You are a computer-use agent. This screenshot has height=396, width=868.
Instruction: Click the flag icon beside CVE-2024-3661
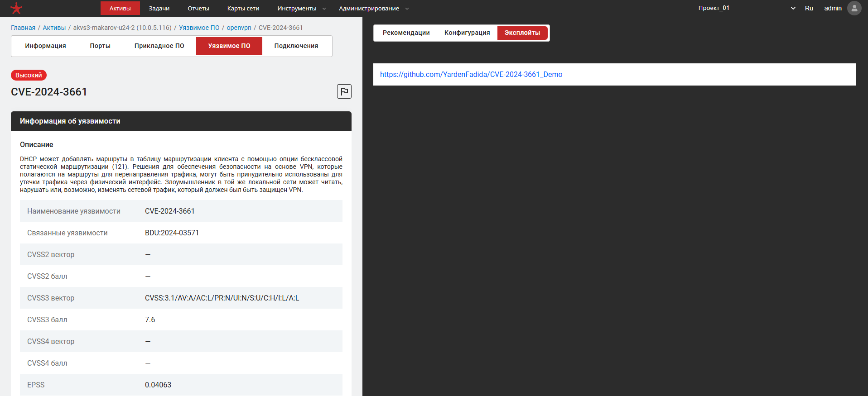(344, 91)
